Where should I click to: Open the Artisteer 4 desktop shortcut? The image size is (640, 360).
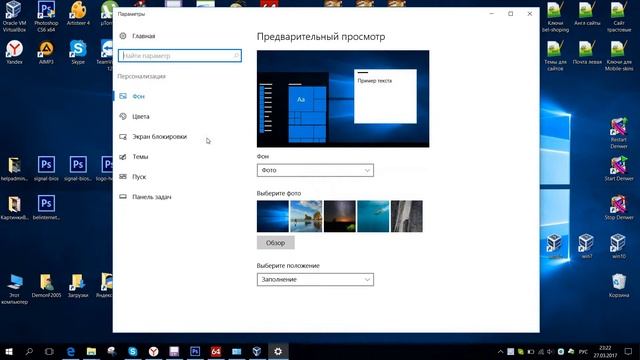[78, 14]
